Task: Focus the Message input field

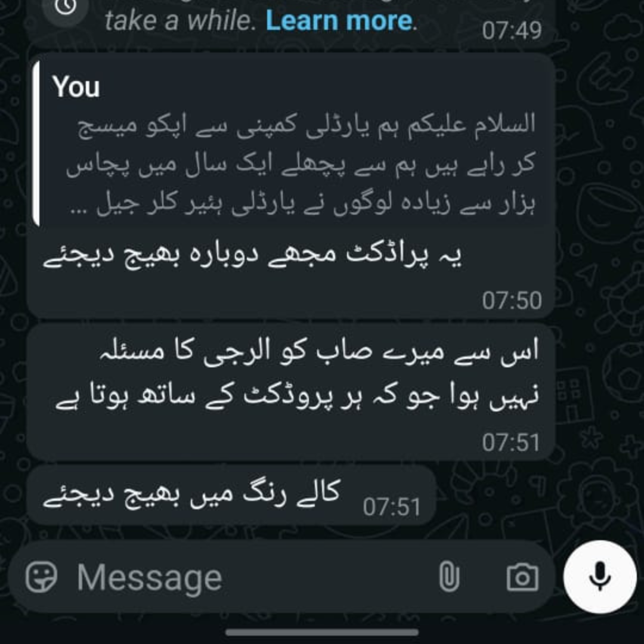Action: tap(250, 577)
